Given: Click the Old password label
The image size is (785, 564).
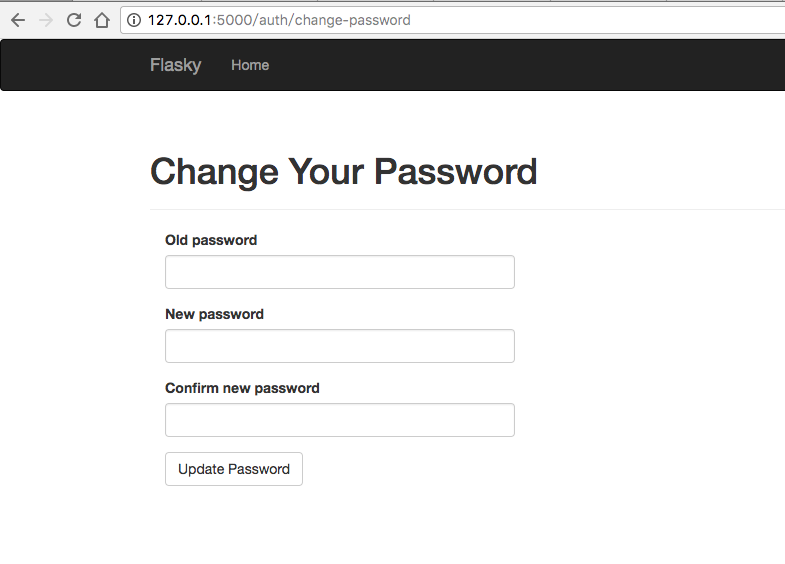Looking at the screenshot, I should pos(211,240).
